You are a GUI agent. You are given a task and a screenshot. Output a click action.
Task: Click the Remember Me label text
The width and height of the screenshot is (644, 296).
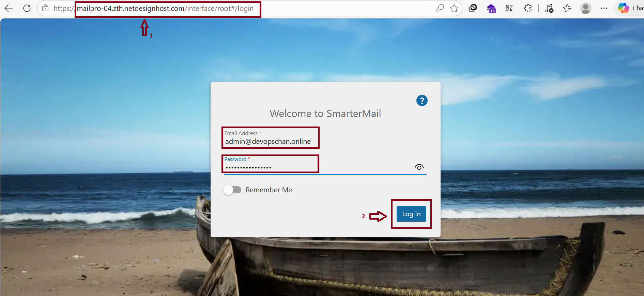pos(269,190)
